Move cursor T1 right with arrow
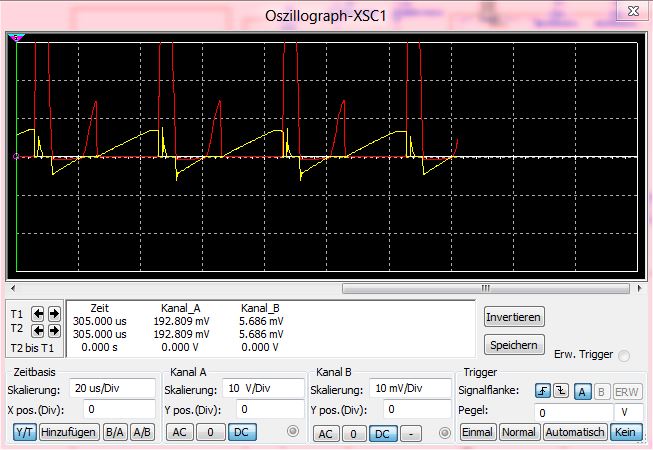Screen dimensions: 653x450 (54, 313)
